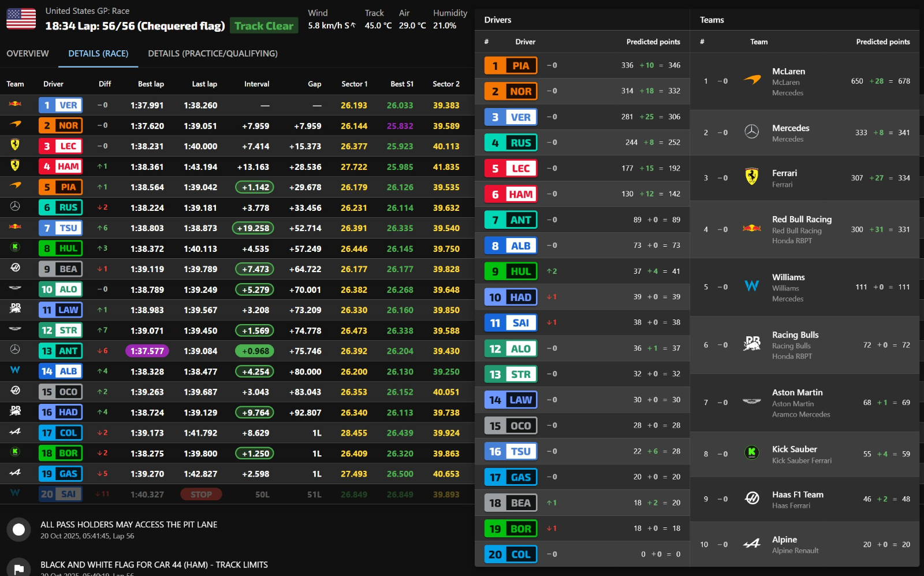Click the Mercedes logo in the RUS row
The width and height of the screenshot is (924, 576).
[x=15, y=206]
